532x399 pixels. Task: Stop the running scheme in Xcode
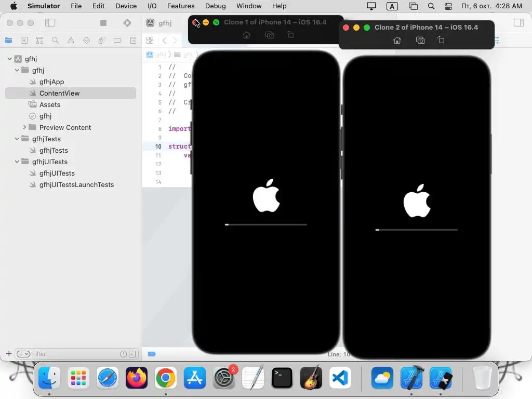point(103,23)
